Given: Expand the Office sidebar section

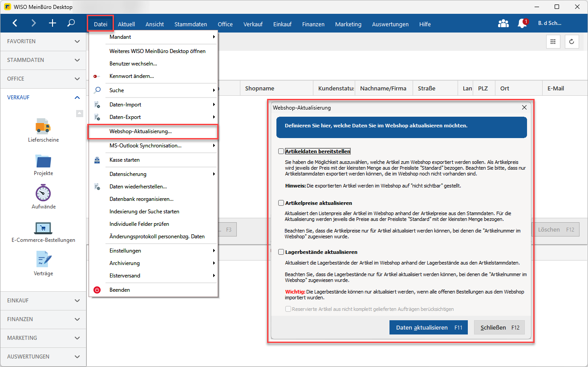Looking at the screenshot, I should [43, 79].
